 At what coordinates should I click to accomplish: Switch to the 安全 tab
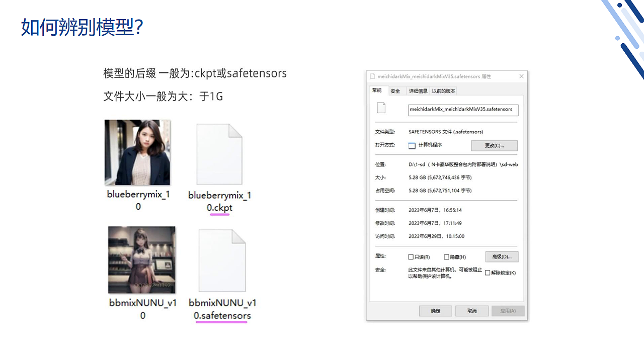[395, 90]
